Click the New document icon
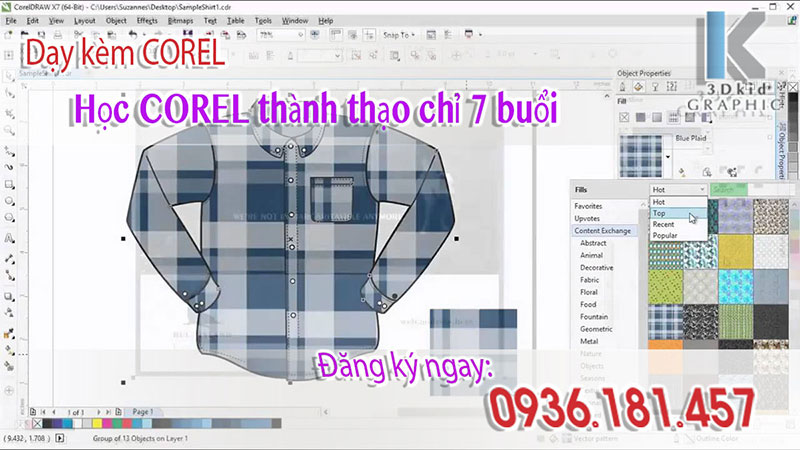Image resolution: width=800 pixels, height=450 pixels. [x=8, y=35]
